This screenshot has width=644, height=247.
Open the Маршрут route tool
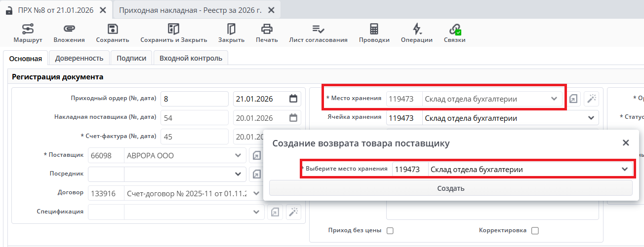tap(28, 33)
